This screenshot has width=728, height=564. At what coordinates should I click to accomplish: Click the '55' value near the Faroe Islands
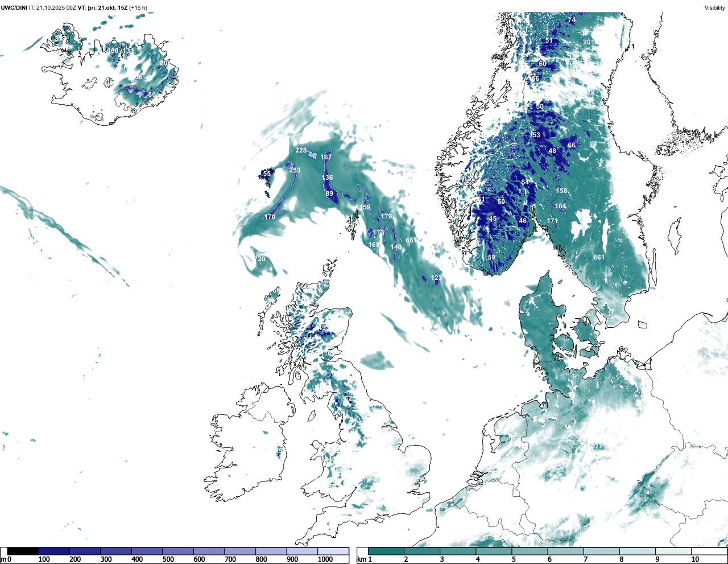point(267,173)
